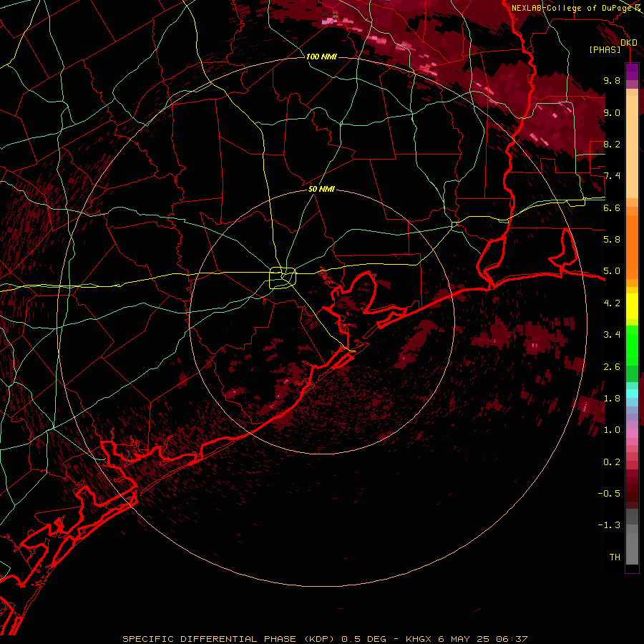Select the 6.6 legend label
This screenshot has height=644, width=644.
tap(612, 208)
